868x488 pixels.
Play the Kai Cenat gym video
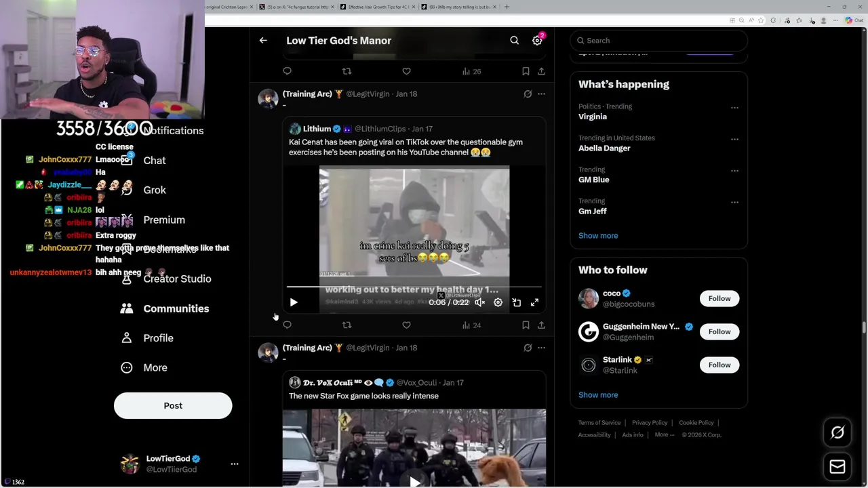pyautogui.click(x=294, y=302)
